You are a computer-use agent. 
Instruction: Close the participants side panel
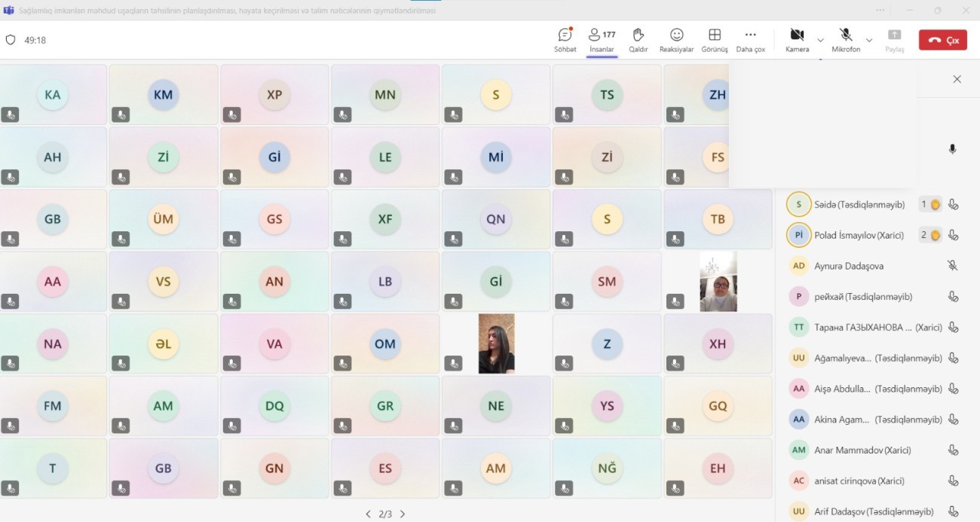click(x=957, y=79)
